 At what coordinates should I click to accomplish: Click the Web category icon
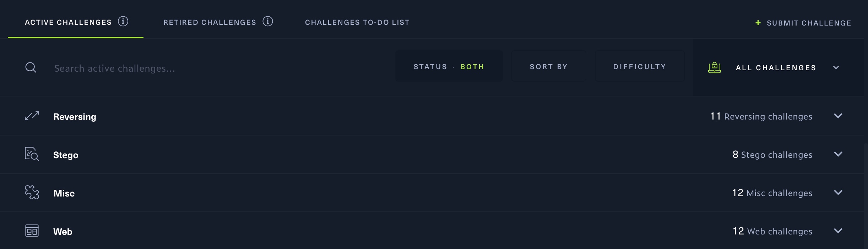coord(32,231)
